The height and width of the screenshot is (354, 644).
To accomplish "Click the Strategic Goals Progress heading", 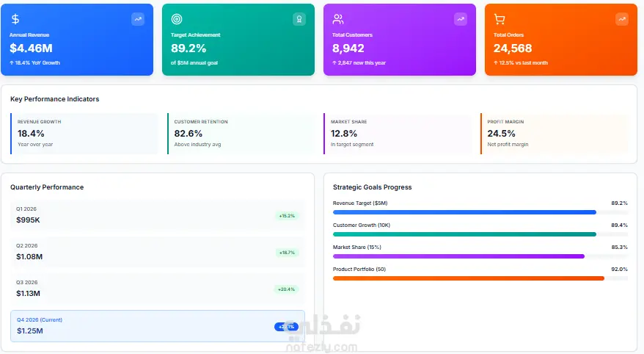I will click(372, 187).
